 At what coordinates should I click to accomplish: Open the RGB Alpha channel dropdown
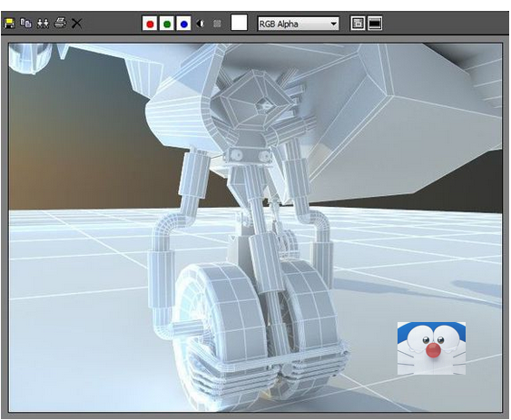(299, 24)
